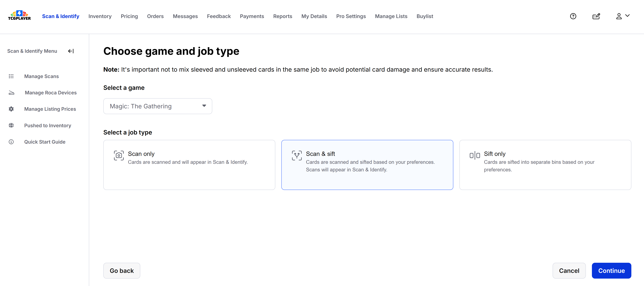
Task: Click the Continue button
Action: click(x=611, y=270)
